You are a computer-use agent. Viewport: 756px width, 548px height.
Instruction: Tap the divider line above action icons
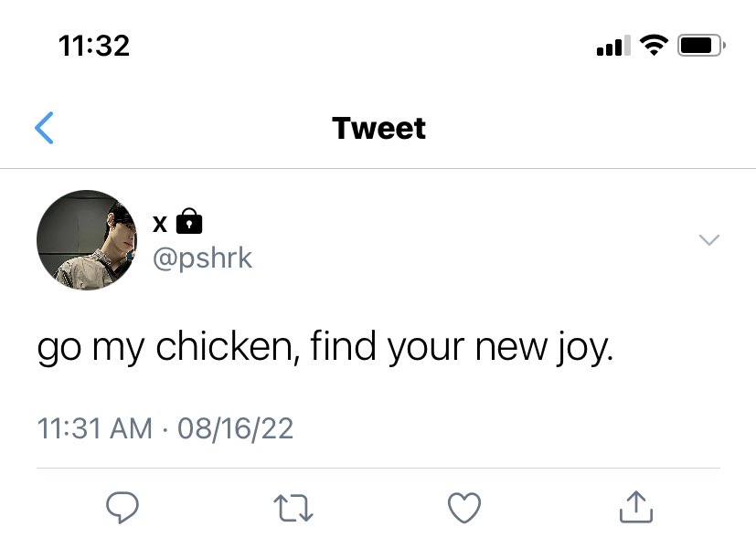pyautogui.click(x=378, y=468)
